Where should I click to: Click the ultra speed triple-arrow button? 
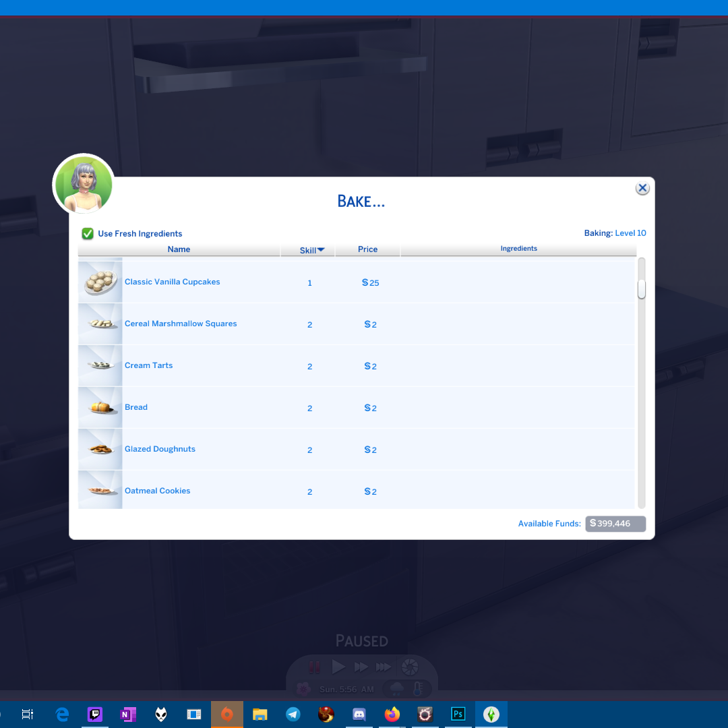coord(384,667)
